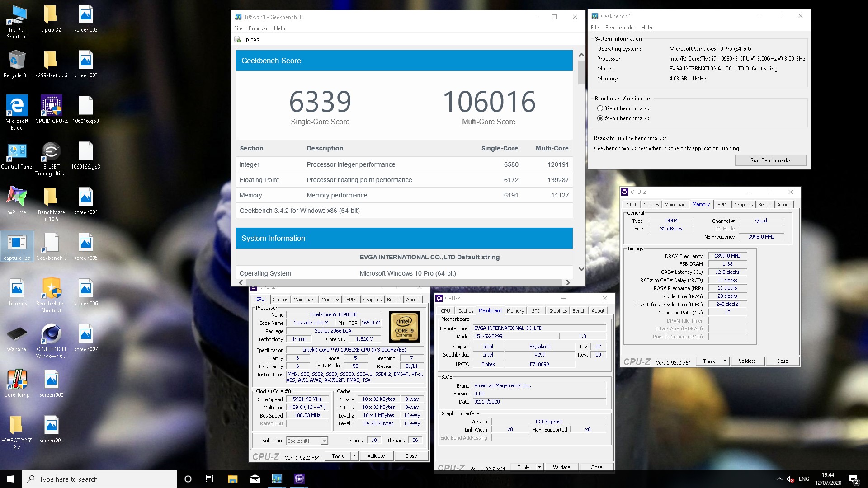Click Run Benchmarks button

coord(770,160)
